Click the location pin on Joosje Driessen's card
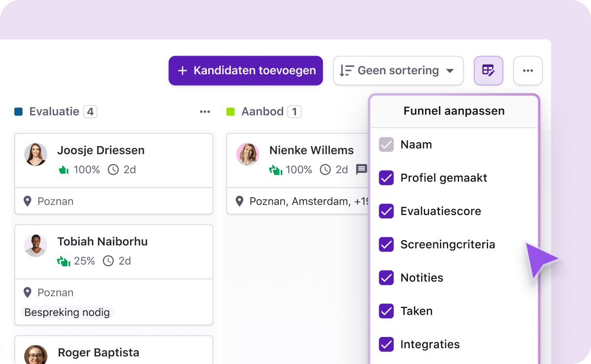Image resolution: width=591 pixels, height=364 pixels. tap(28, 201)
